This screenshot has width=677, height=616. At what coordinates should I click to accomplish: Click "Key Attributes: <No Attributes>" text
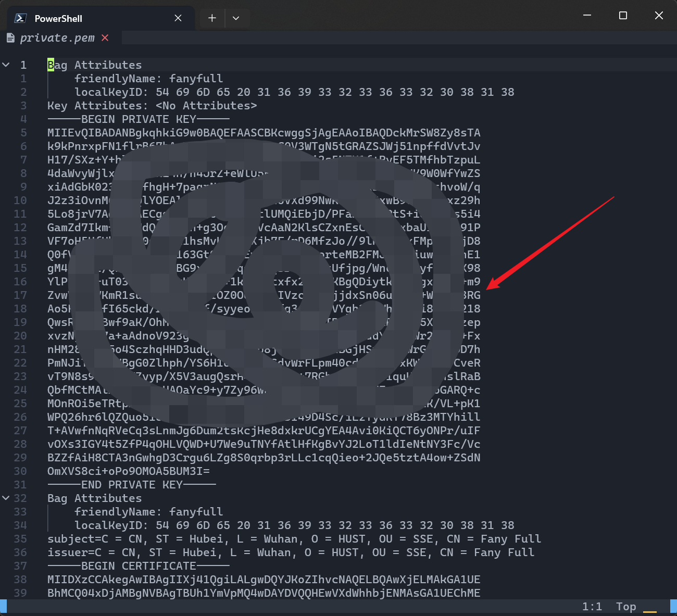pyautogui.click(x=152, y=106)
